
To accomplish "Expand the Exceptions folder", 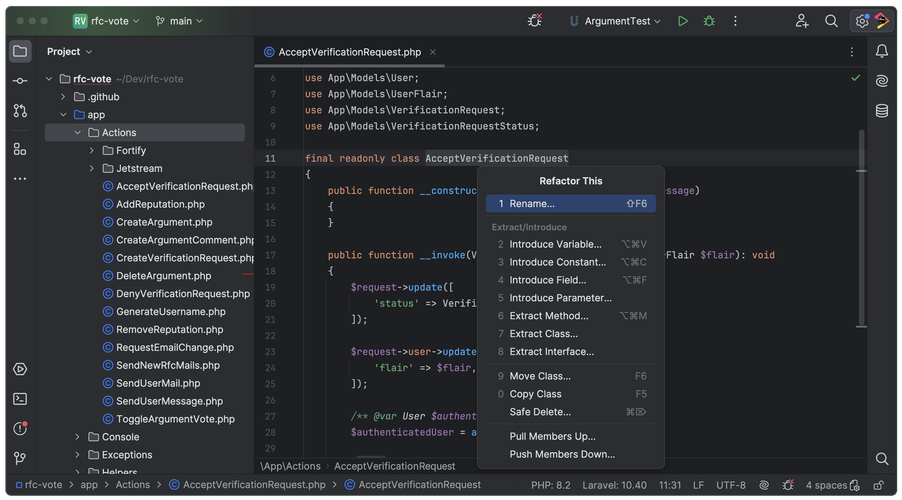I will 78,455.
